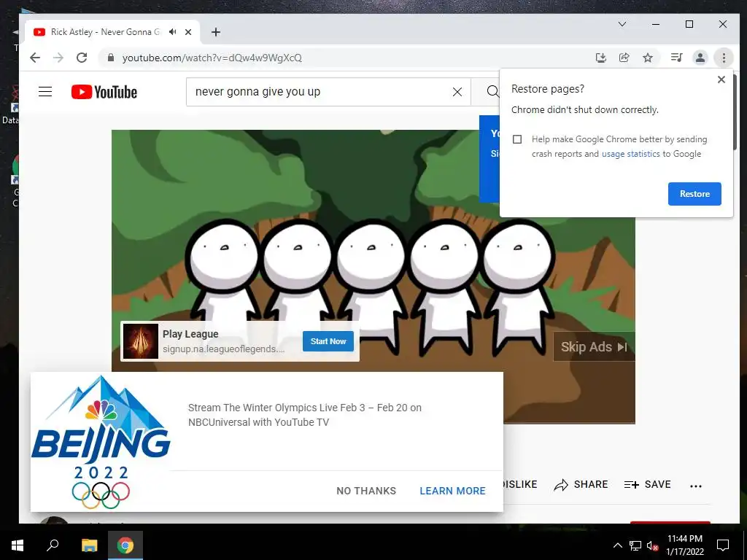Open the more actions ellipsis
This screenshot has height=560, width=747.
(695, 486)
